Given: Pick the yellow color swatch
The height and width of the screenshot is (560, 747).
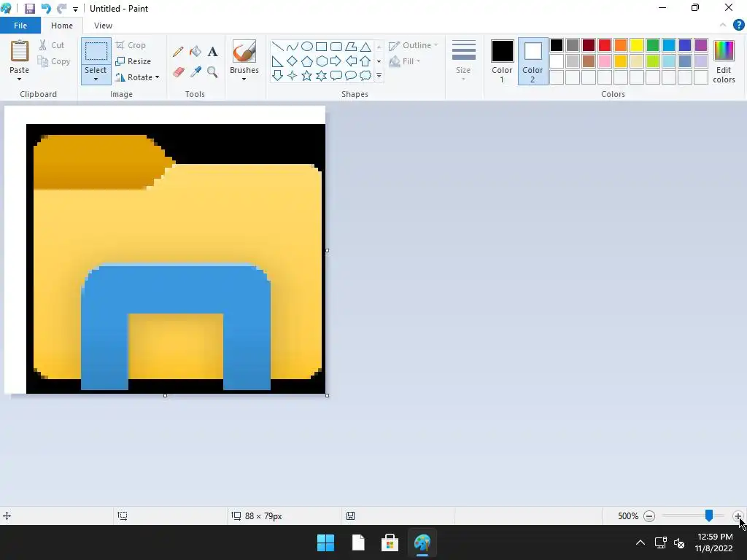Looking at the screenshot, I should point(636,45).
